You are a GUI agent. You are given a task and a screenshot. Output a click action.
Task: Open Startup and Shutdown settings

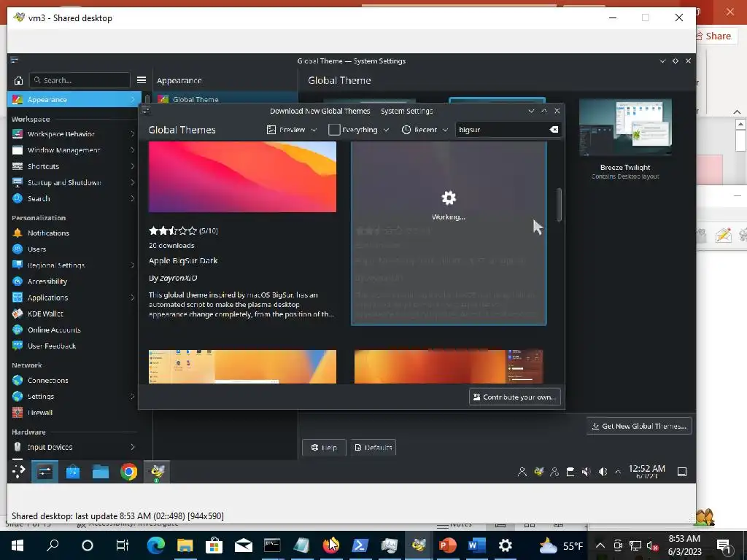(x=74, y=183)
